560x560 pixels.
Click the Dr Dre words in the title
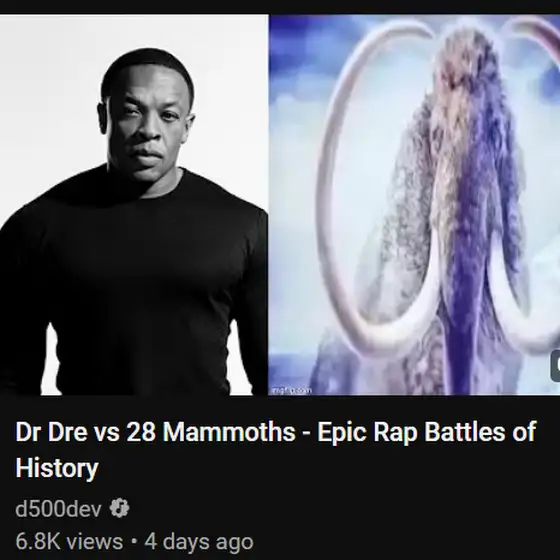point(51,431)
